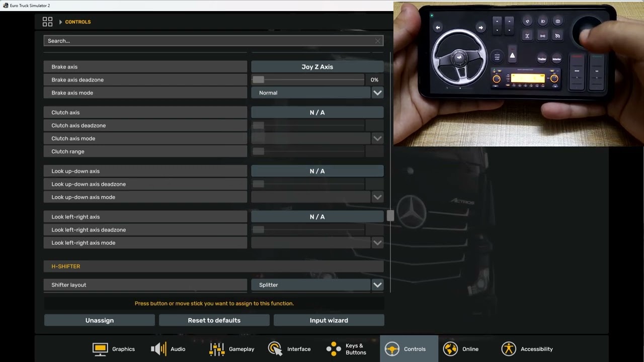This screenshot has width=644, height=362.
Task: Tap axle icon in second phone row
Action: coord(542,36)
